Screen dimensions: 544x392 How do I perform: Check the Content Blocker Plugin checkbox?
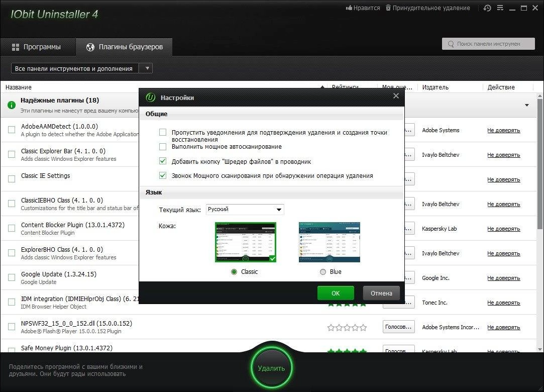pyautogui.click(x=12, y=228)
